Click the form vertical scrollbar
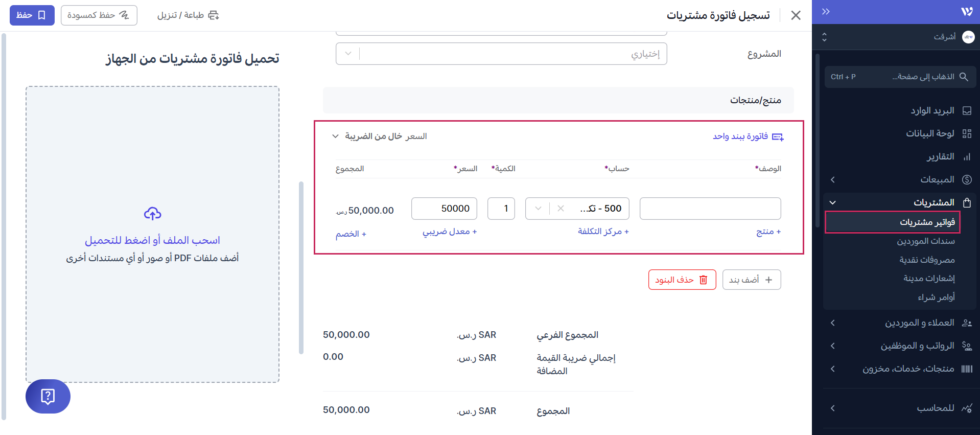 pyautogui.click(x=301, y=266)
